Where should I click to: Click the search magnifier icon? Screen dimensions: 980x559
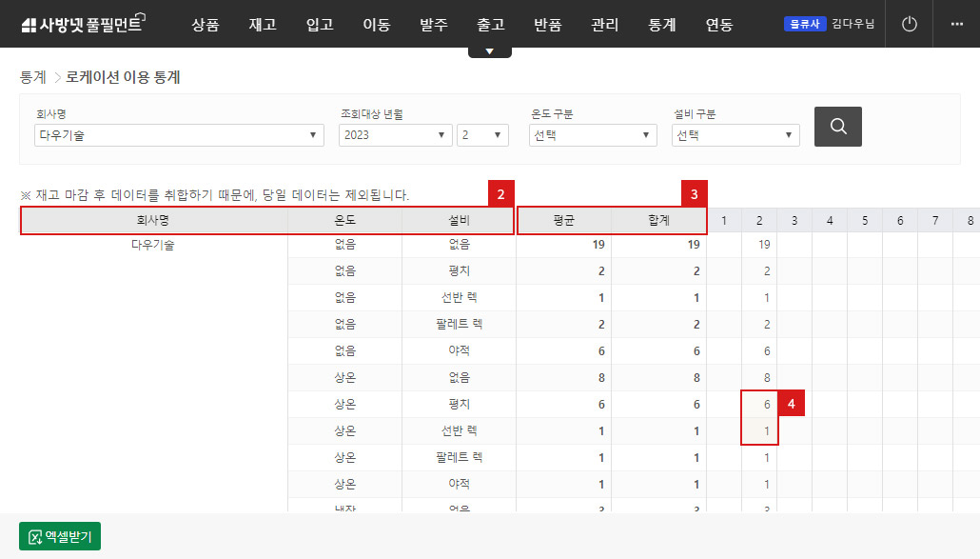pos(837,126)
